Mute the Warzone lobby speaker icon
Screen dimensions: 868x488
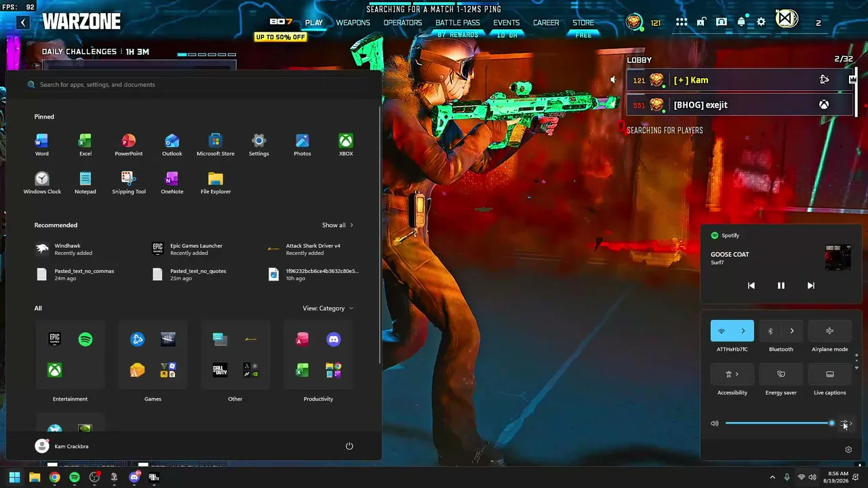pos(612,80)
